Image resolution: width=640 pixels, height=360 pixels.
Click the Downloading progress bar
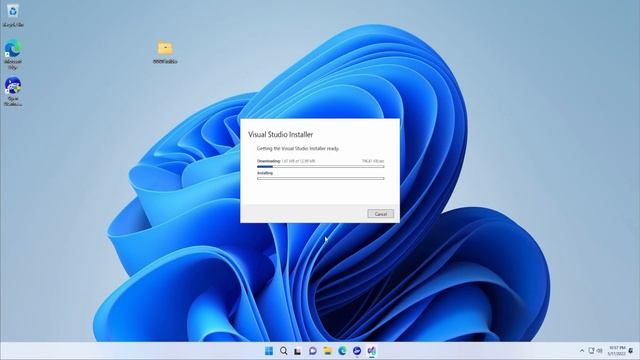point(320,167)
